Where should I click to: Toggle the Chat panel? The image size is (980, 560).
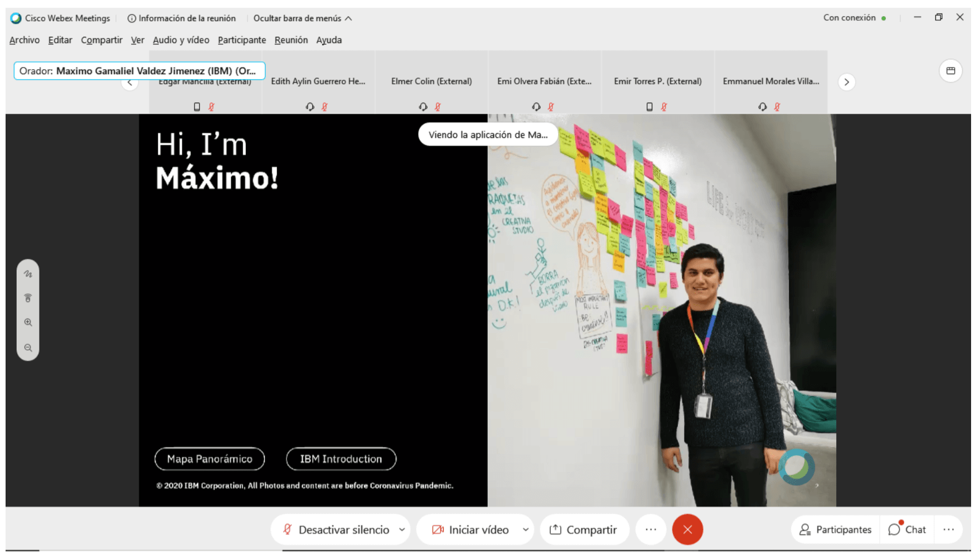pos(907,530)
